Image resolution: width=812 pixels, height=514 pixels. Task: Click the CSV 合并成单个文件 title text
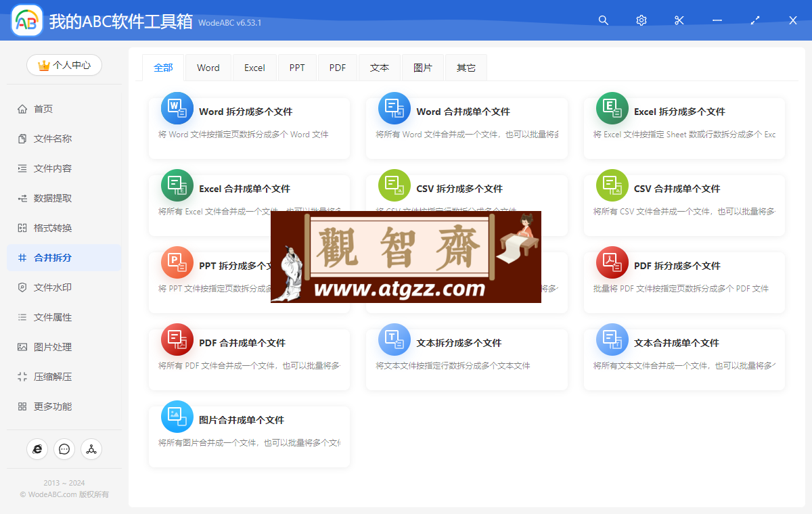[x=677, y=189]
